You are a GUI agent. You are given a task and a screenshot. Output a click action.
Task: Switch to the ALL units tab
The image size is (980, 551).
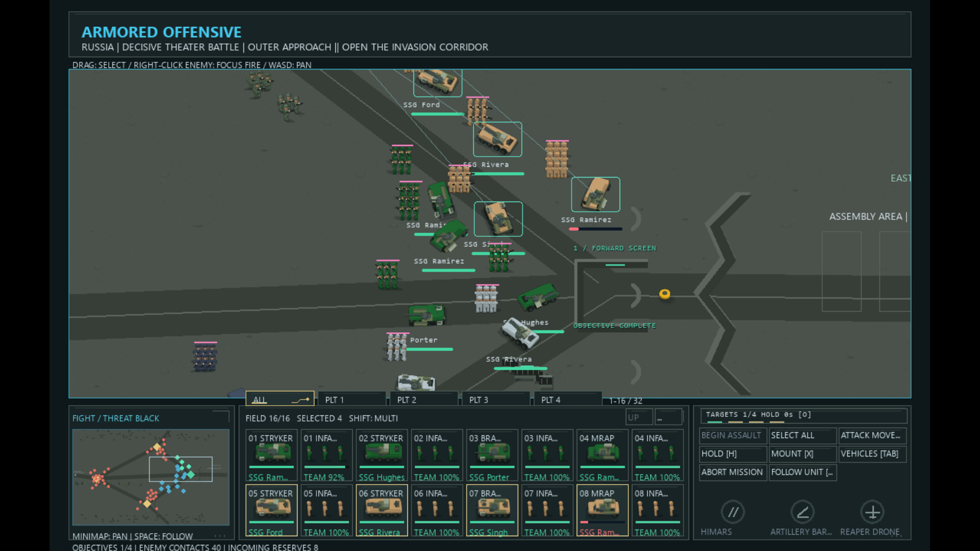pos(280,399)
